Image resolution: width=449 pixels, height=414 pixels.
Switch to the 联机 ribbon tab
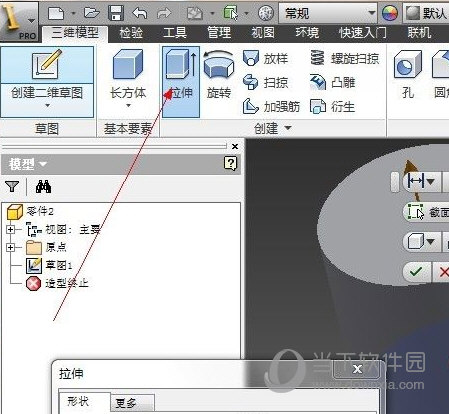coord(419,33)
